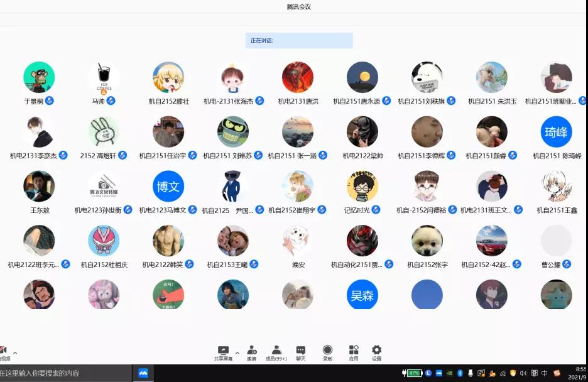Click the 正在讲话 speaking indicator bar
588x382 pixels.
click(299, 40)
